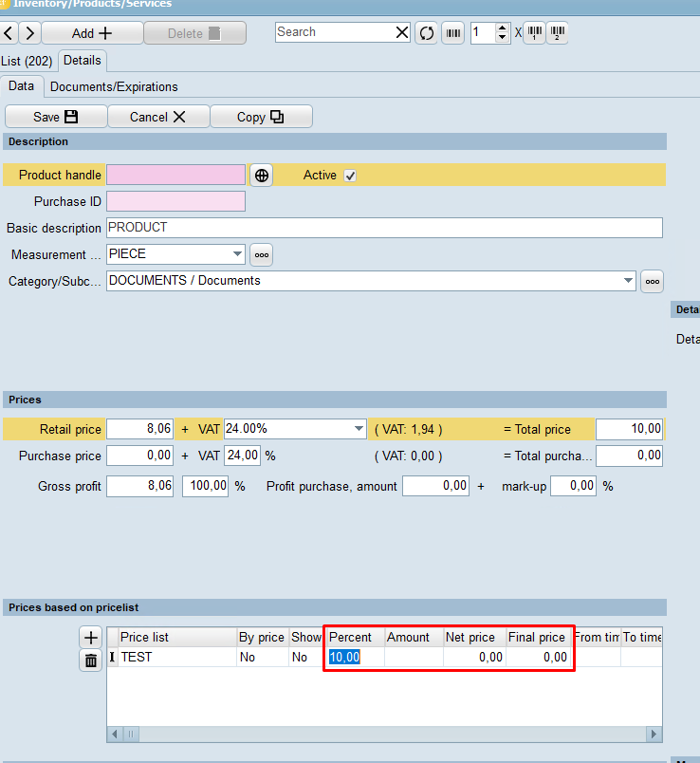Expand the Category/Subcategory dropdown
Screen dimensions: 700x763
[x=628, y=281]
